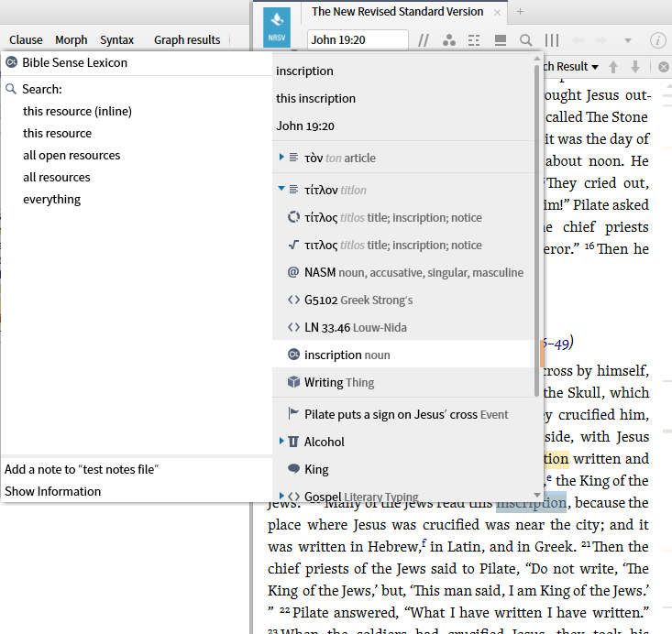Go to previous search result arrow
672x634 pixels.
(x=613, y=67)
